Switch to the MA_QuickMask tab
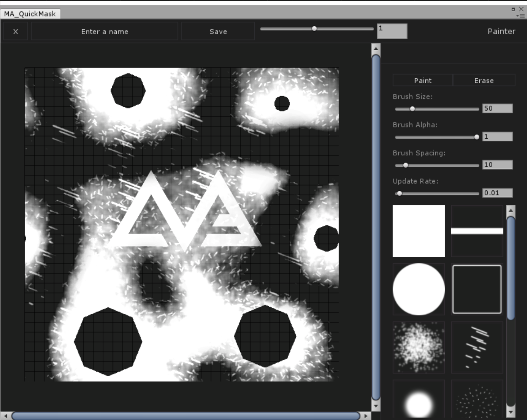The image size is (527, 420). pos(30,14)
